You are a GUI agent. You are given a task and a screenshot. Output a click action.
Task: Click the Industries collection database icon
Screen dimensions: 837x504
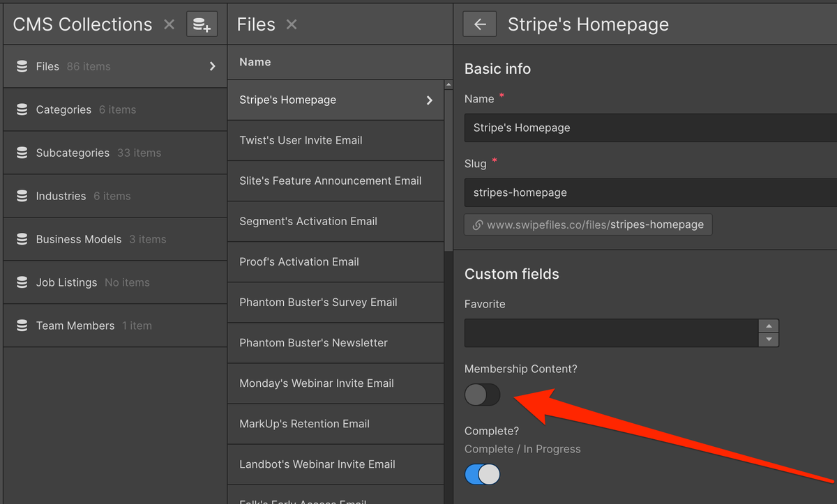(22, 197)
